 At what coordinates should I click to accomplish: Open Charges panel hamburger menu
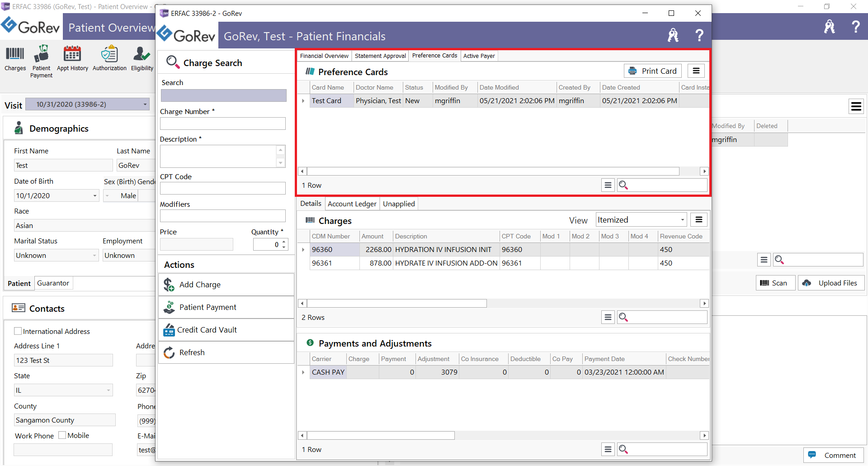tap(699, 220)
